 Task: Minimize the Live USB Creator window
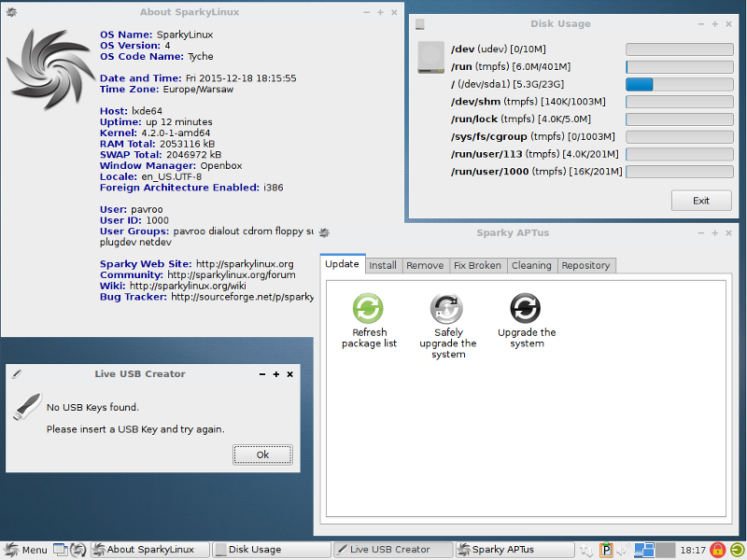[262, 374]
